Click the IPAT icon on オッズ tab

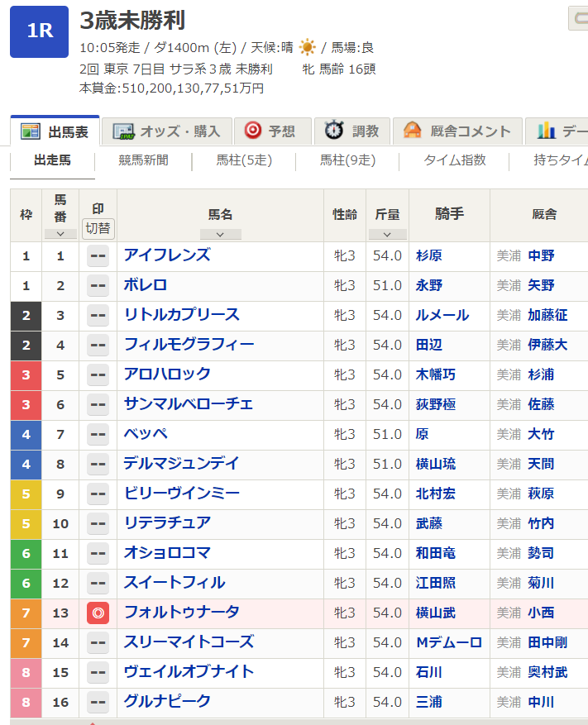[123, 131]
